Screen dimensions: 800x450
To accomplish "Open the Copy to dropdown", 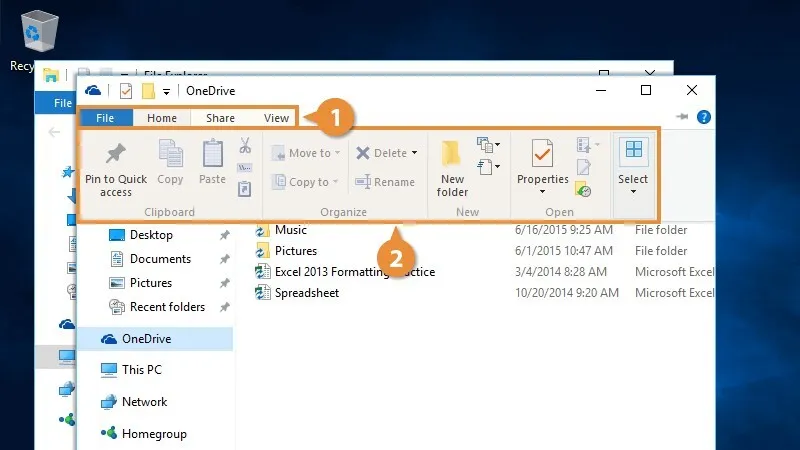I will pos(306,182).
